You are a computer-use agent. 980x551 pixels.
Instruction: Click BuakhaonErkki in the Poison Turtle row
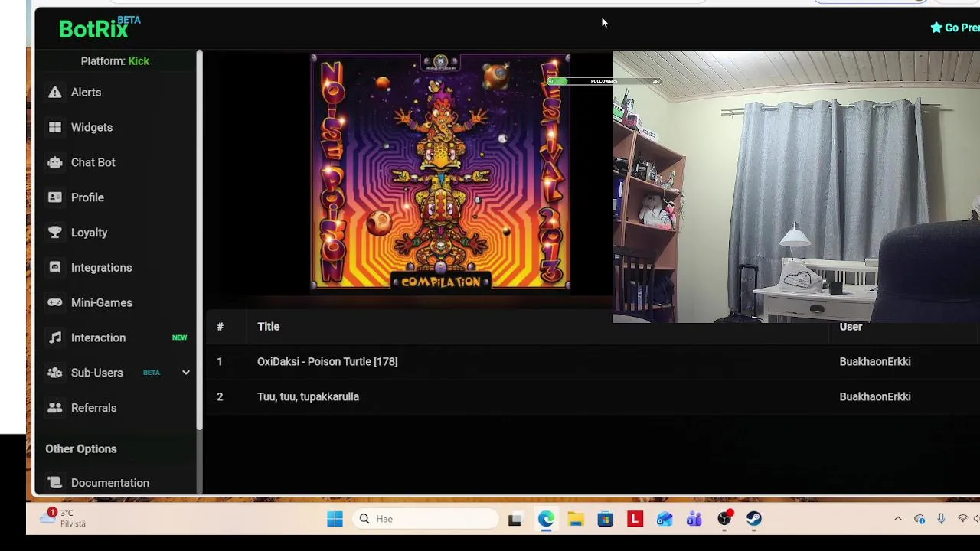coord(874,361)
